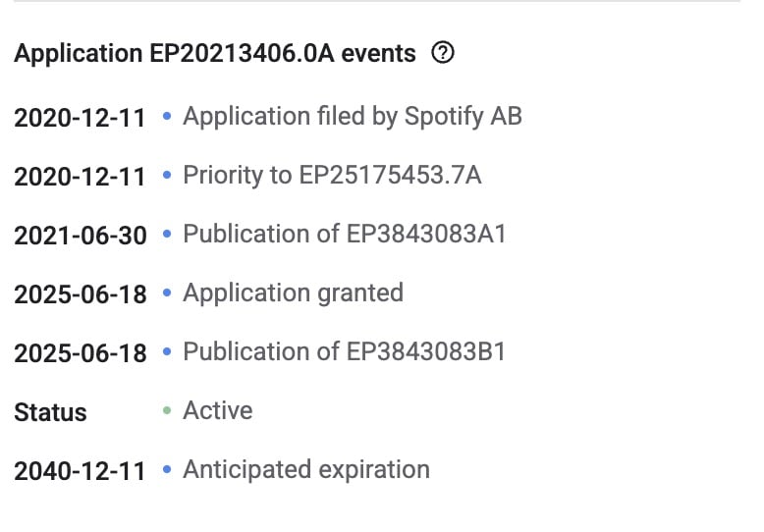Click the Application granted event text
Viewport: 764px width, 532px height.
pos(293,293)
